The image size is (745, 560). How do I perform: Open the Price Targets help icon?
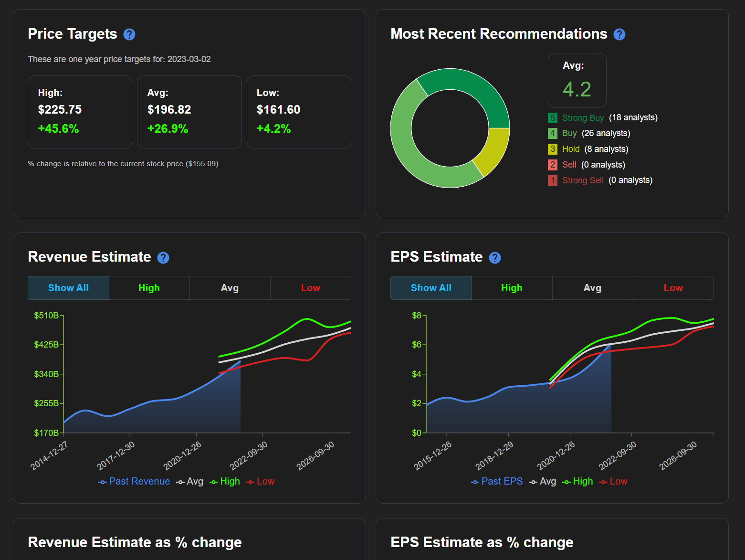(x=129, y=34)
